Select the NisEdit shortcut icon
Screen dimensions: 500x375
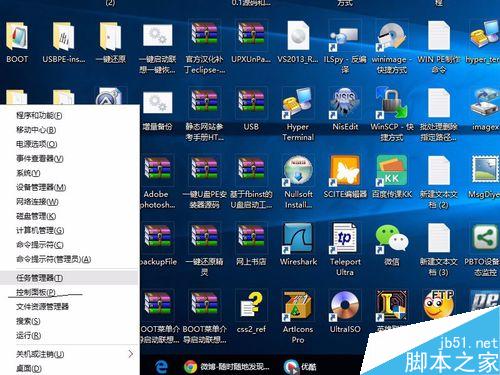[x=345, y=103]
